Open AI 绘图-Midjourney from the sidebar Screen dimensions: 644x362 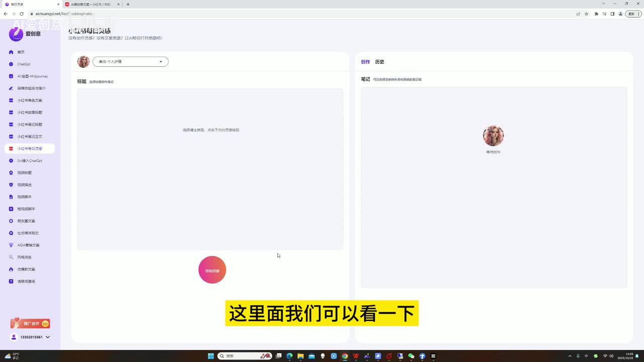click(x=11, y=76)
